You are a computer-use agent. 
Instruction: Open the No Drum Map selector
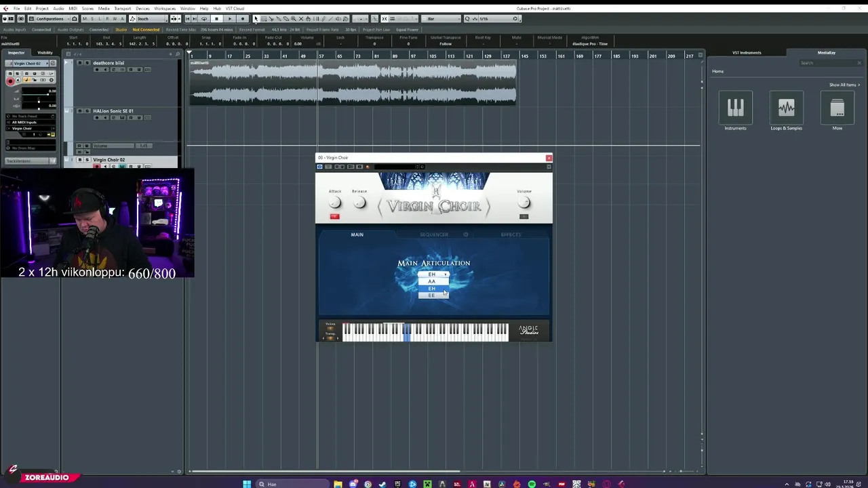click(x=31, y=148)
